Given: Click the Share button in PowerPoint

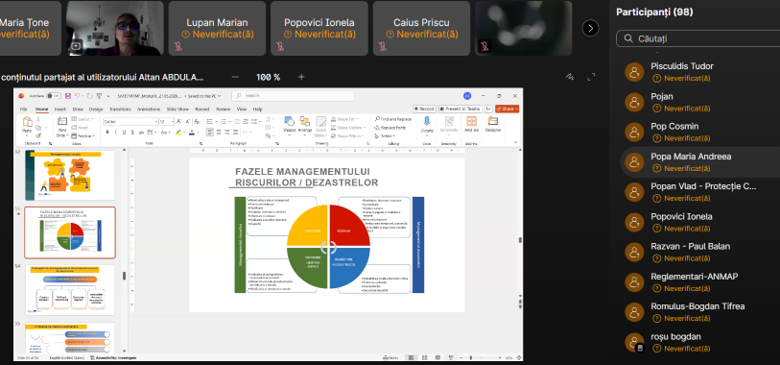Looking at the screenshot, I should click(x=507, y=109).
